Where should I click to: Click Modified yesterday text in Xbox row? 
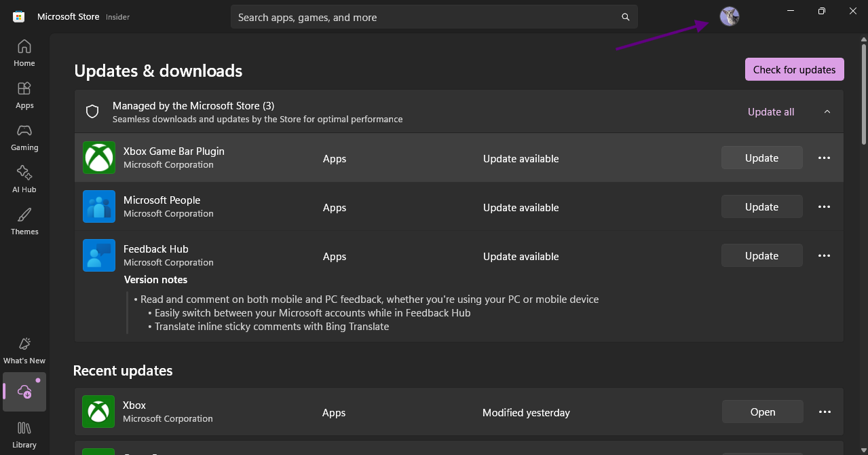(526, 413)
